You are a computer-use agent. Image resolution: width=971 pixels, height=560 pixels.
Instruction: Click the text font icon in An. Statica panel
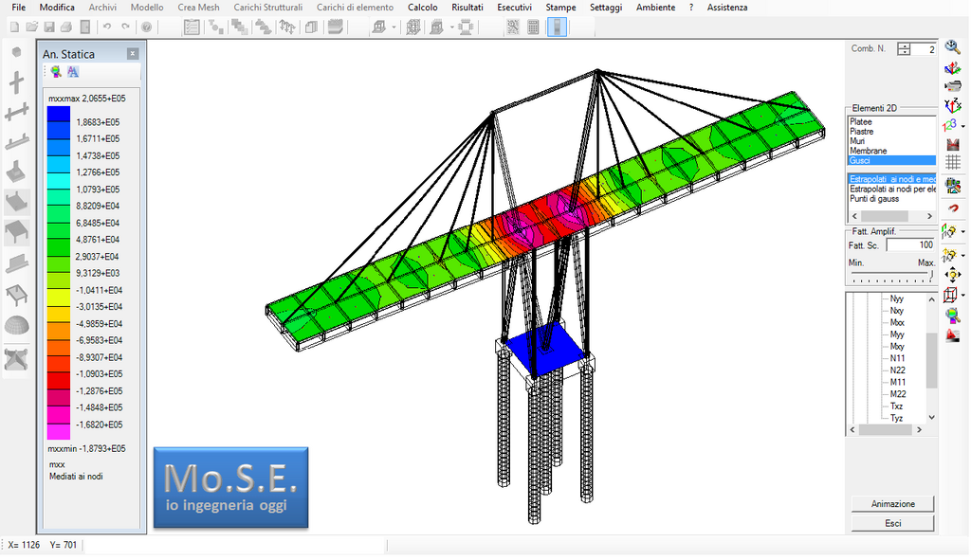click(73, 72)
